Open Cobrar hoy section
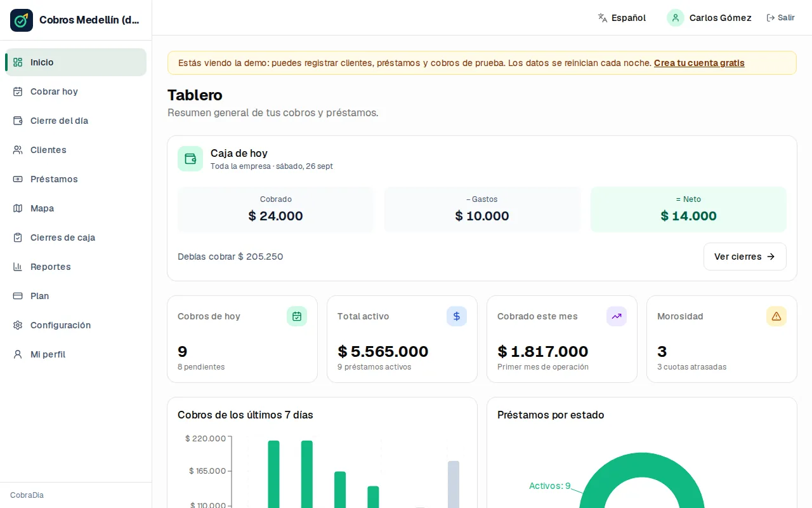Image resolution: width=812 pixels, height=508 pixels. pos(76,91)
